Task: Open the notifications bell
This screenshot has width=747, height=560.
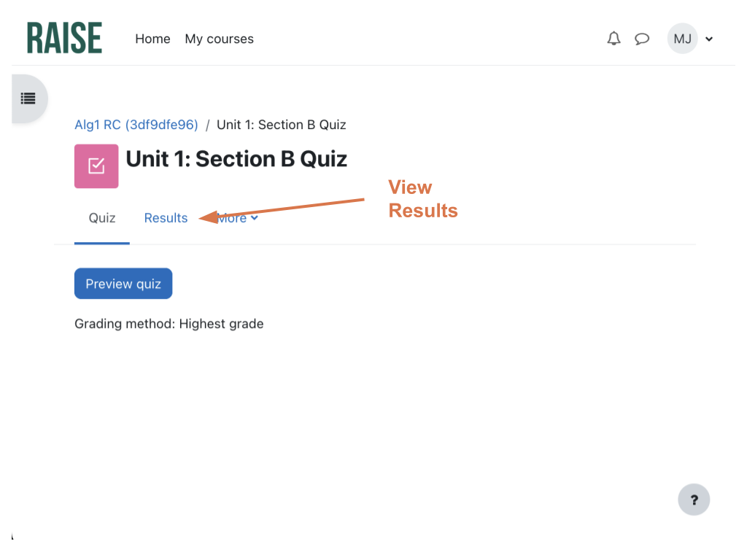Action: [x=614, y=39]
